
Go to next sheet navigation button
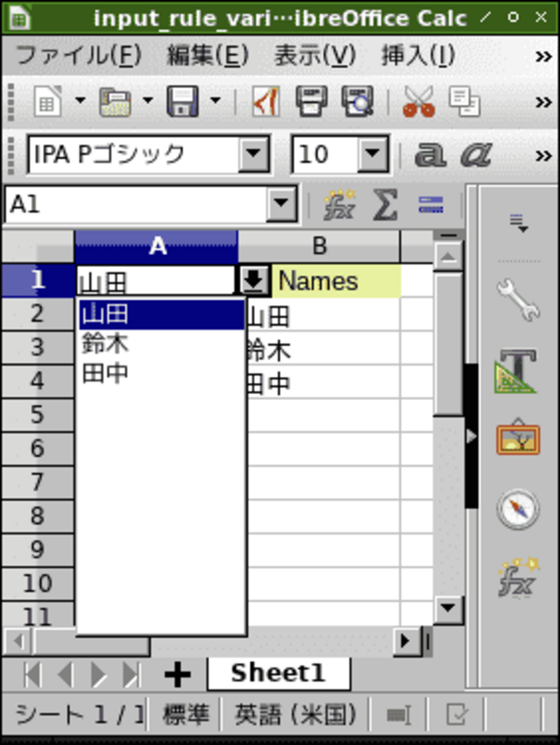coord(98,674)
